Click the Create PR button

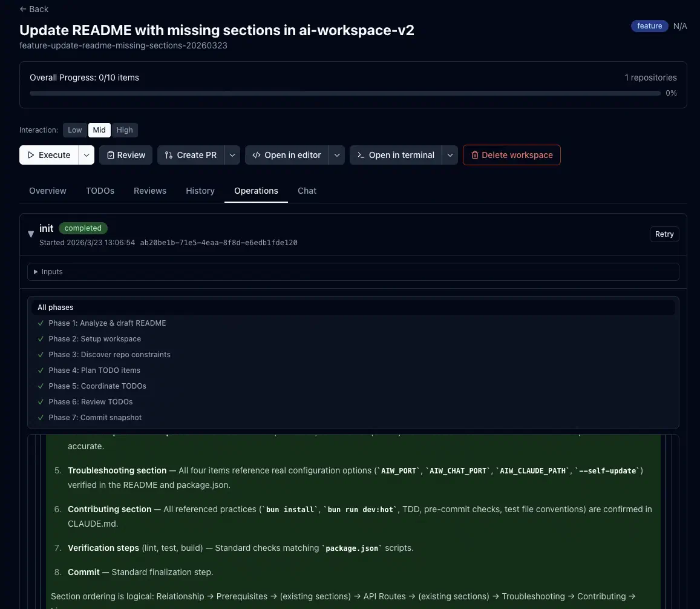tap(191, 155)
